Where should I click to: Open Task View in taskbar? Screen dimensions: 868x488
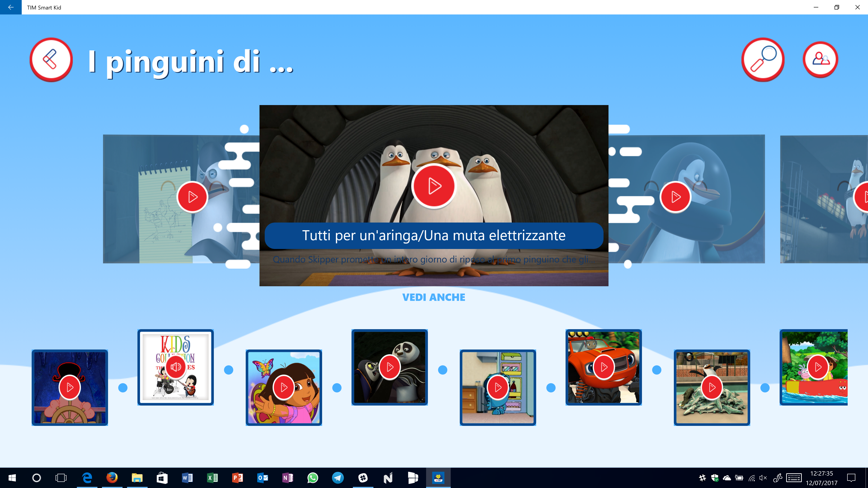[x=61, y=478]
